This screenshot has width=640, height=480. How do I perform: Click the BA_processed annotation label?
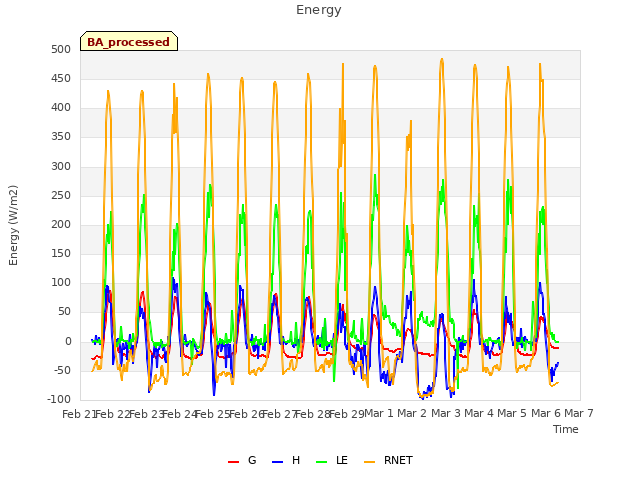pyautogui.click(x=129, y=42)
